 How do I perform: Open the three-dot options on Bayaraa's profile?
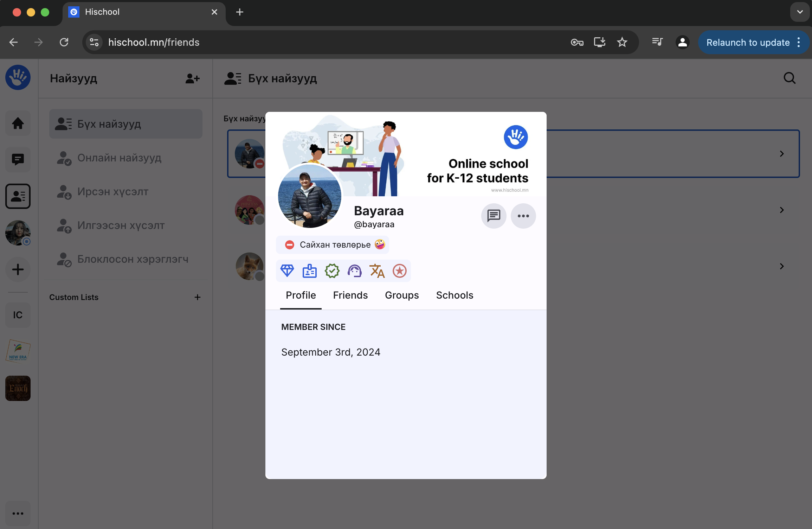[523, 216]
